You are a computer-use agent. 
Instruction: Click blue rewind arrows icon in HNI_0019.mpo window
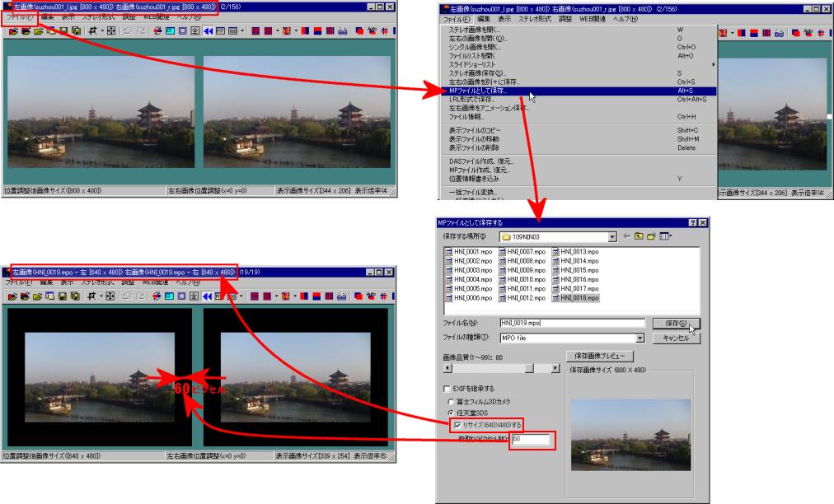(x=208, y=296)
